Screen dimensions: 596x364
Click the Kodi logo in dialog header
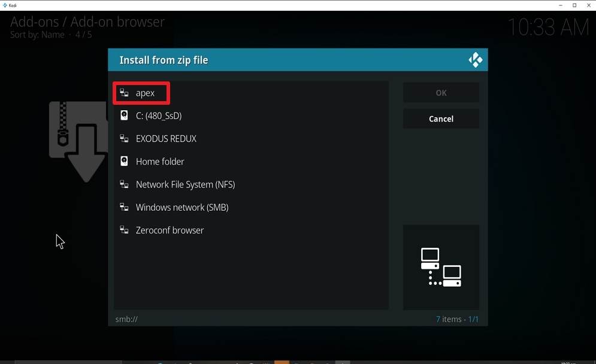[475, 60]
